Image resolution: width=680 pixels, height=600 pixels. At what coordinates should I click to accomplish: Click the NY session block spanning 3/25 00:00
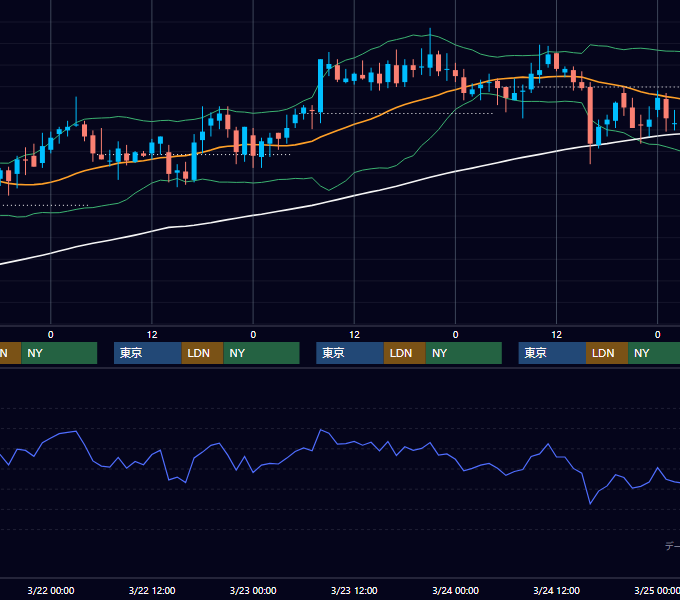[x=654, y=353]
